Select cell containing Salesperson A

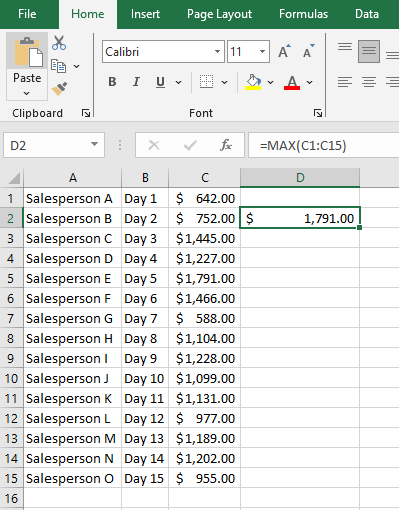coord(73,199)
